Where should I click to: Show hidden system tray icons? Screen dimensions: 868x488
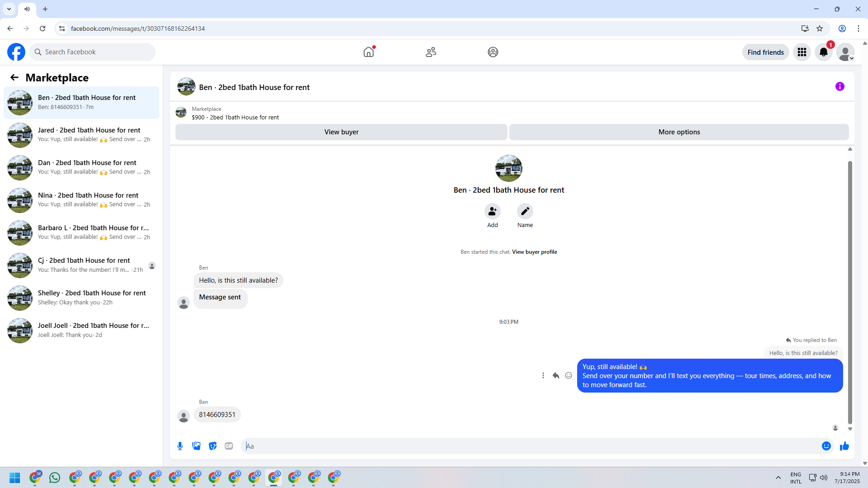pos(778,478)
